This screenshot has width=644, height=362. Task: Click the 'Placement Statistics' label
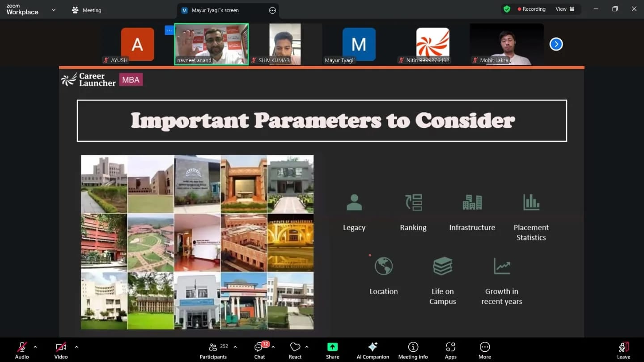[531, 232]
